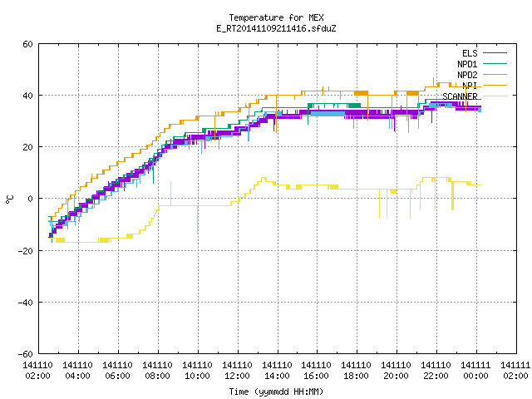The height and width of the screenshot is (399, 532).
Task: Click the NPD2 legend label
Action: (467, 75)
